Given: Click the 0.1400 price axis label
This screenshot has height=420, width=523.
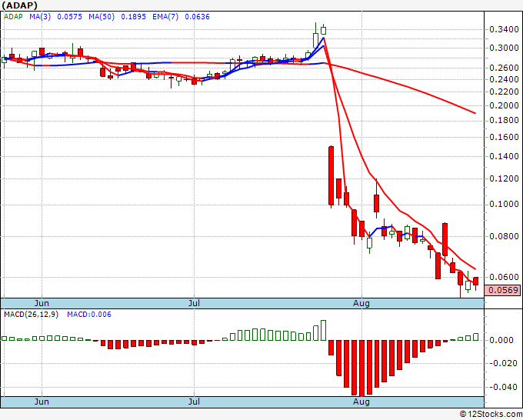Looking at the screenshot, I should [x=504, y=156].
